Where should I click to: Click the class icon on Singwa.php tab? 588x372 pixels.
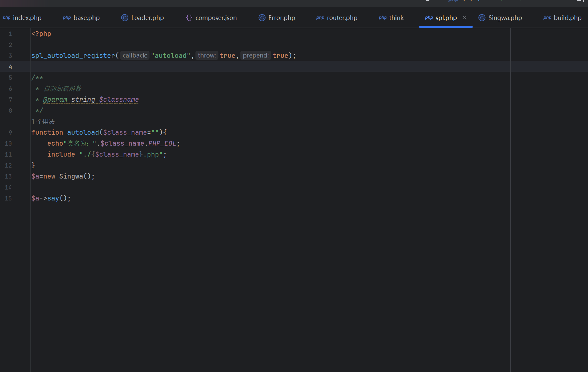click(x=482, y=18)
